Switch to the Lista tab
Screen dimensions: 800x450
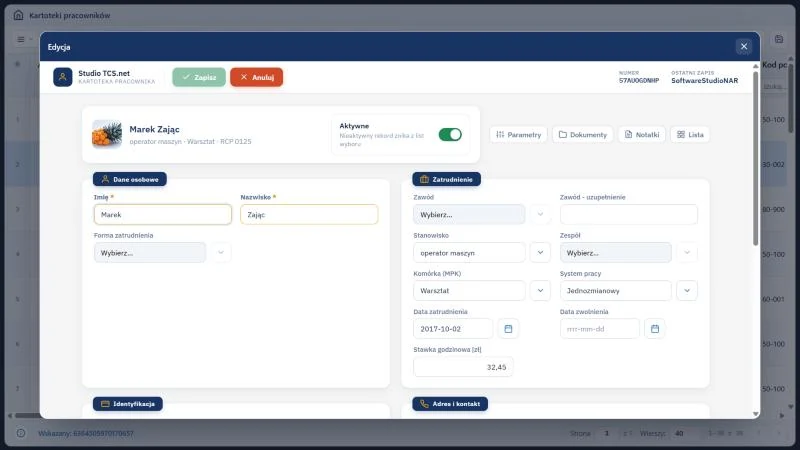(x=690, y=135)
